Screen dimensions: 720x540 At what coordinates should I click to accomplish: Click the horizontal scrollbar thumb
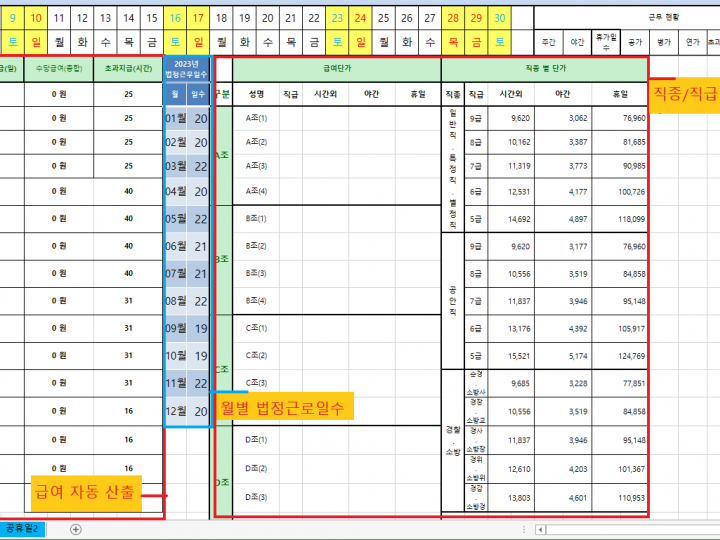[630, 529]
